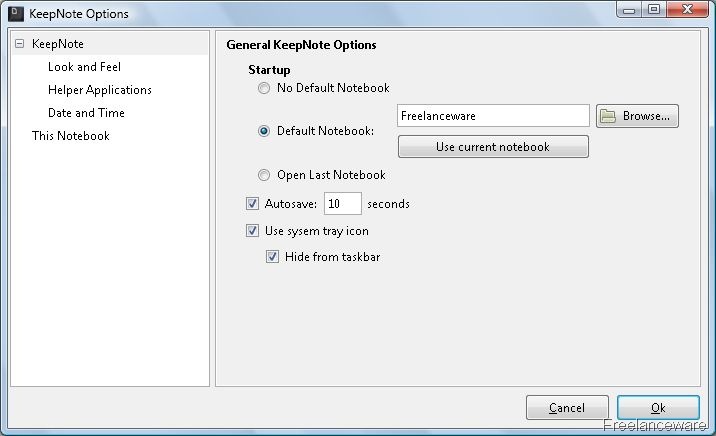716x436 pixels.
Task: Click the autosave seconds field
Action: click(x=342, y=204)
